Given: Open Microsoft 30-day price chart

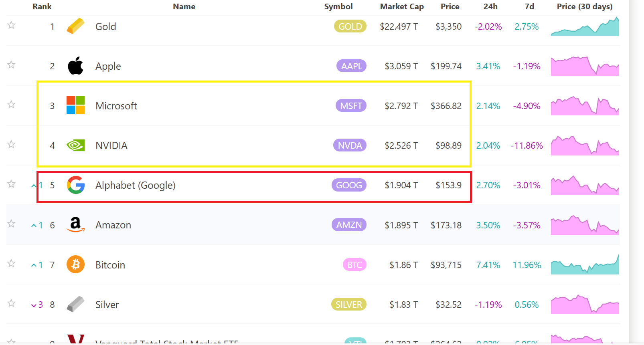Looking at the screenshot, I should coord(585,106).
